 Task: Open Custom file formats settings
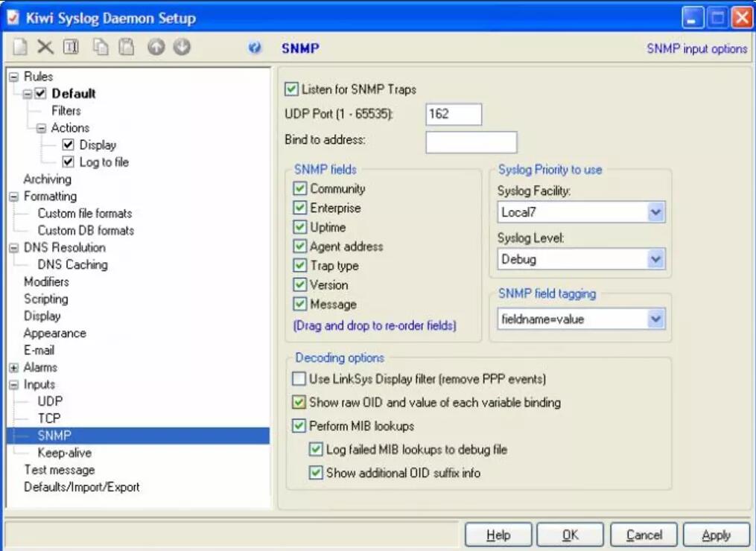(85, 214)
